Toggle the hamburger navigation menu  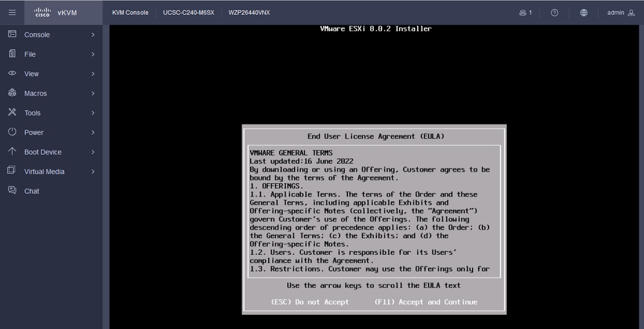(12, 12)
